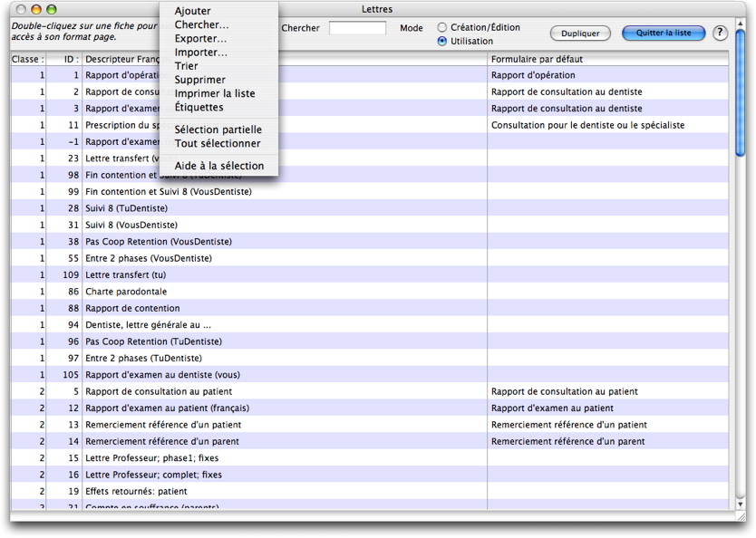Click Rapport d'opération in the Formulaire column
The height and width of the screenshot is (538, 756).
[x=533, y=75]
